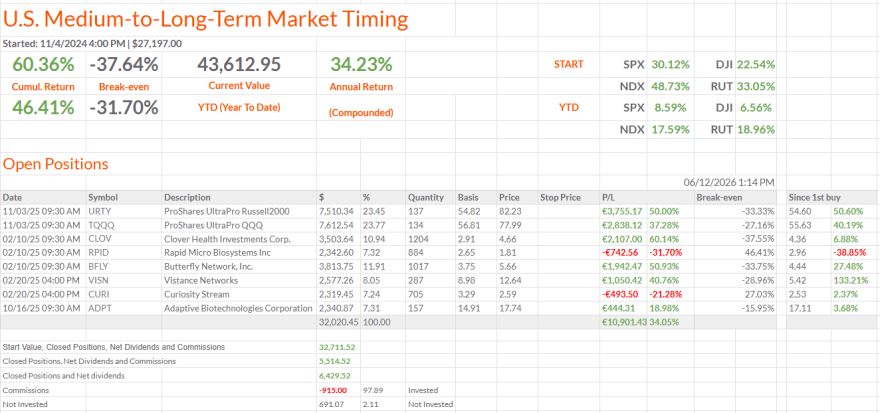The width and height of the screenshot is (880, 413).
Task: Select the RUT 33.05% since-start value
Action: [x=756, y=86]
